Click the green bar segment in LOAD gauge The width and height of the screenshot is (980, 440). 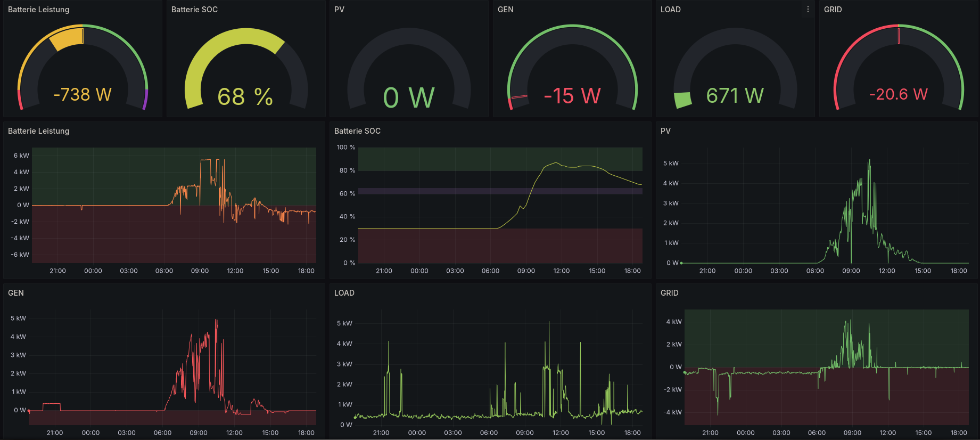[683, 100]
